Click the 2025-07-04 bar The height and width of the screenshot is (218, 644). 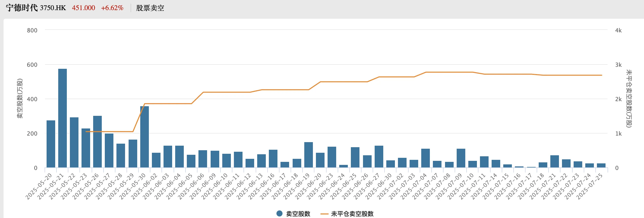tap(426, 158)
